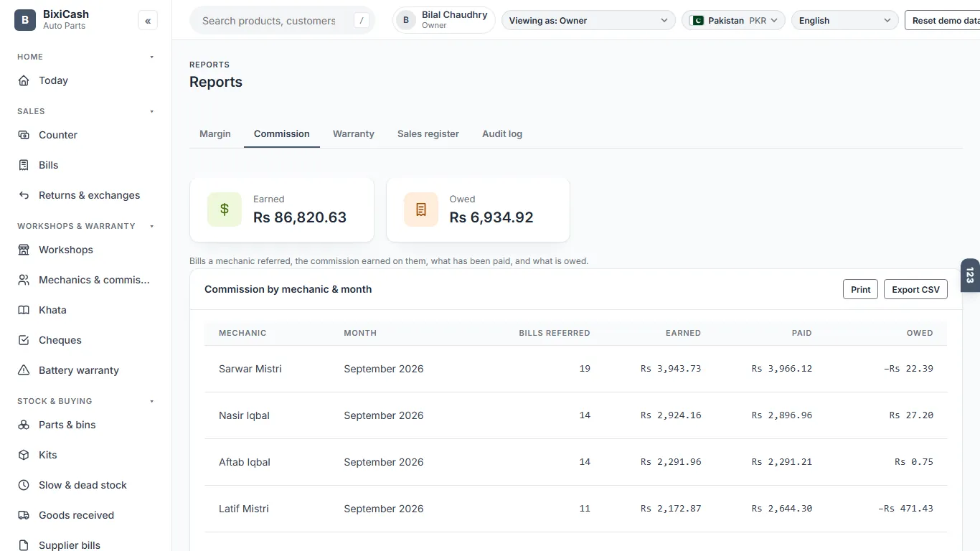Open the Viewing as: Owner dropdown
This screenshot has width=980, height=551.
[588, 21]
